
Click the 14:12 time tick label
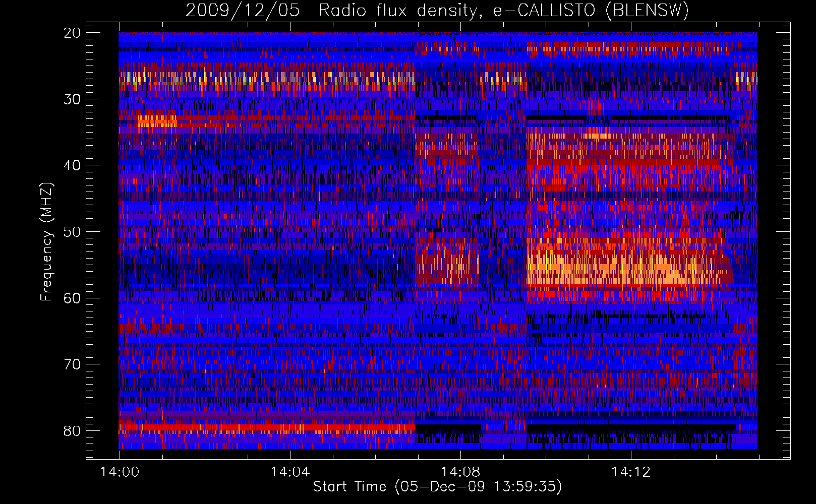[x=631, y=472]
